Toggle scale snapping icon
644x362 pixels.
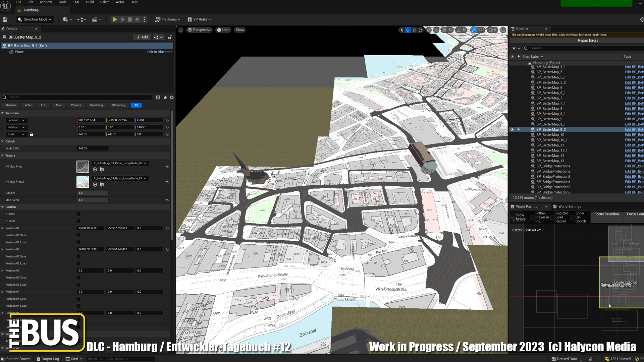pyautogui.click(x=473, y=30)
